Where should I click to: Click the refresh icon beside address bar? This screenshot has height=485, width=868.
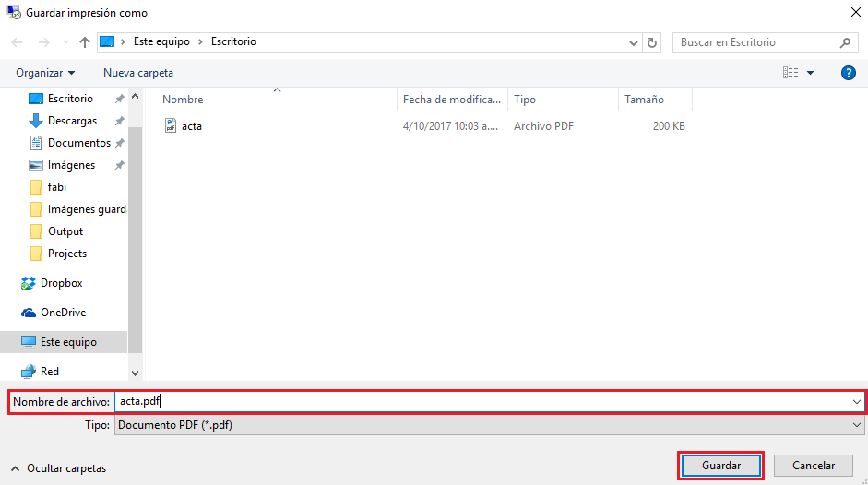tap(653, 42)
